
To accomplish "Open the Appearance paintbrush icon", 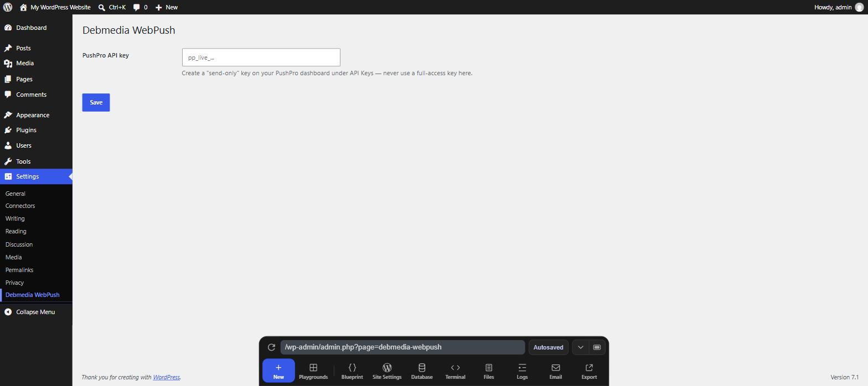I will click(x=8, y=115).
